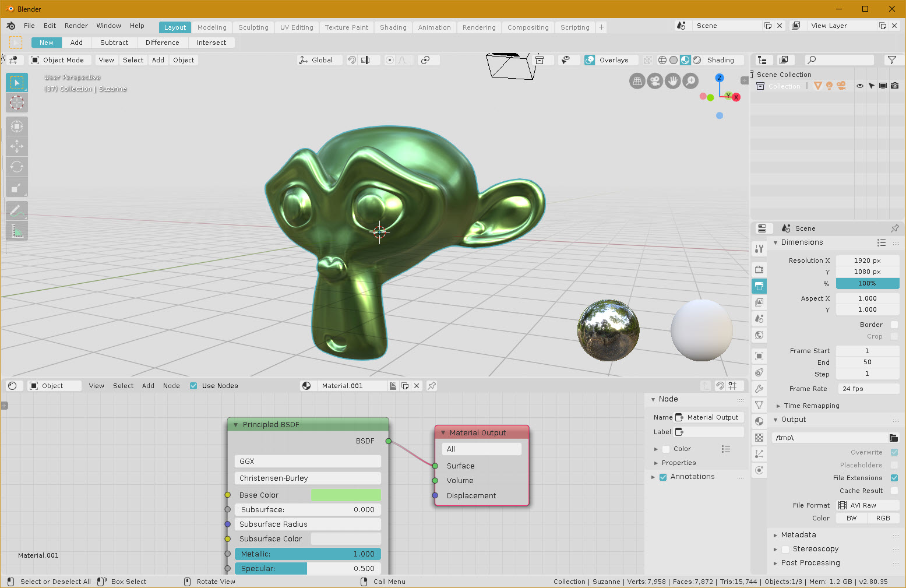
Task: Select RGB color output button
Action: (x=883, y=518)
